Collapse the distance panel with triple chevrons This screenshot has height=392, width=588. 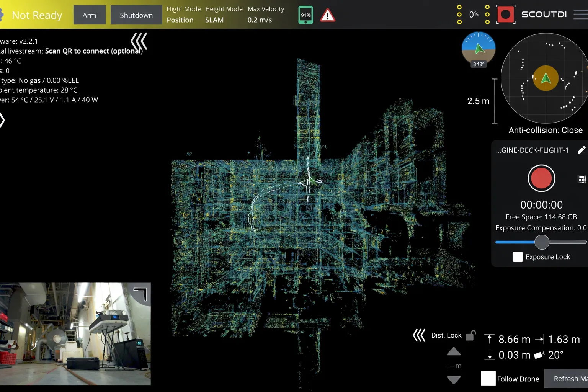click(x=419, y=335)
